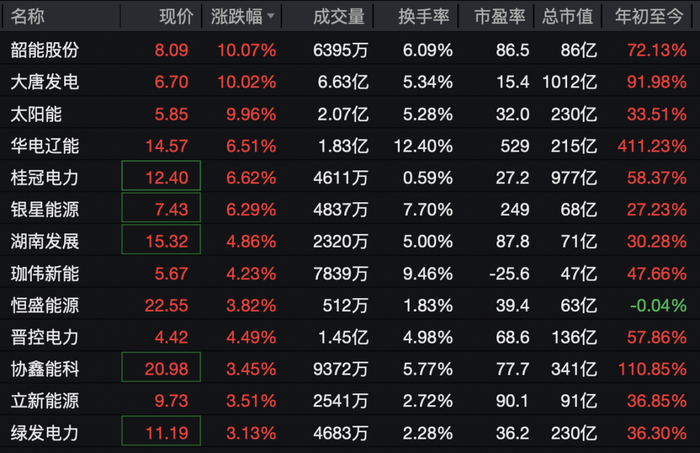Sort by 换手率 column header
Viewport: 700px width, 453px height.
(424, 17)
